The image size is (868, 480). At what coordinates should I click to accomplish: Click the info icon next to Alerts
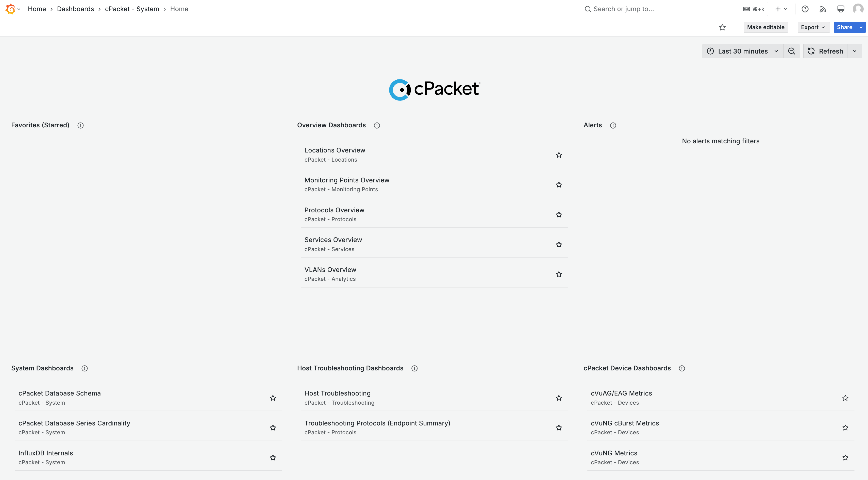tap(613, 125)
